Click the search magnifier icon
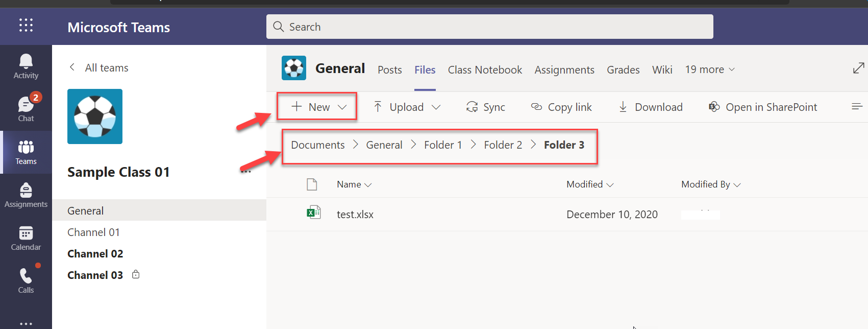 [278, 27]
